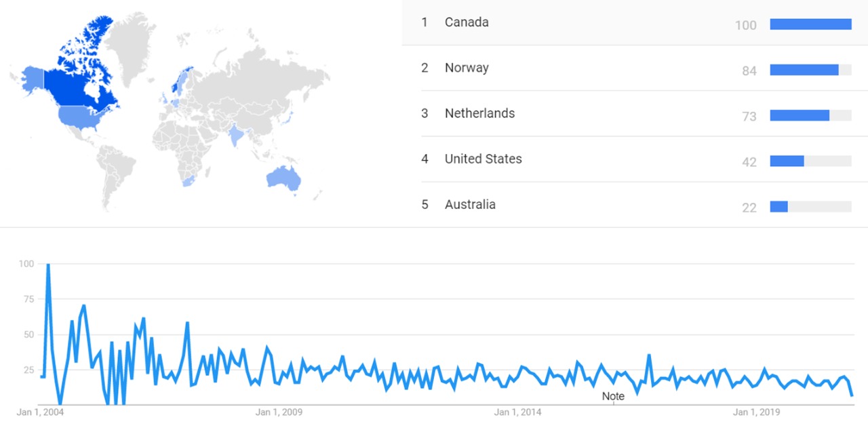This screenshot has width=868, height=432.
Task: Click the Jan 1, 2019 axis label
Action: pos(756,412)
